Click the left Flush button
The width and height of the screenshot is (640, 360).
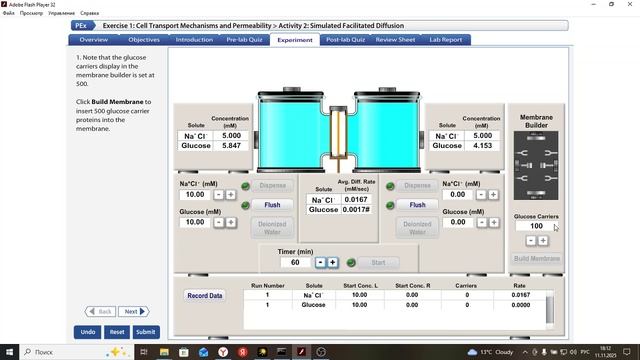[x=272, y=205]
